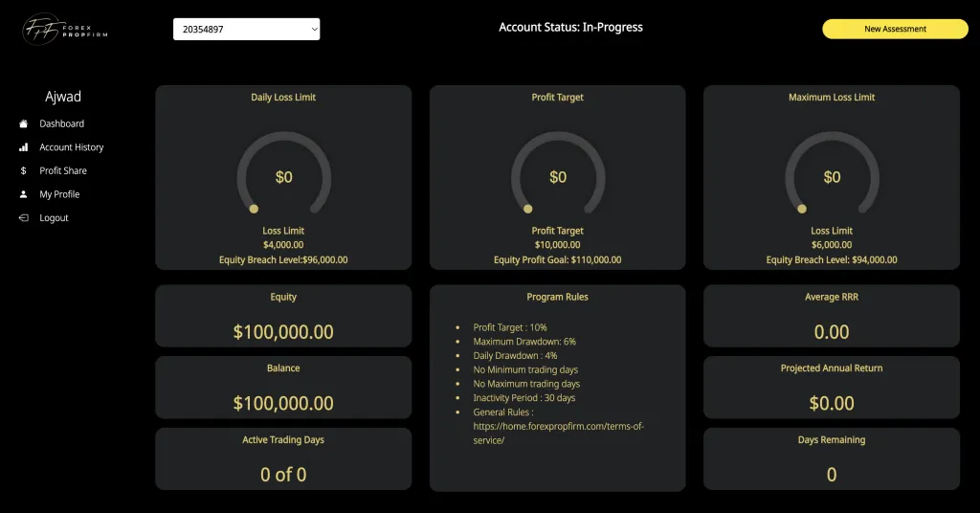Image resolution: width=980 pixels, height=513 pixels.
Task: Click the Active Trading Days 0 of 0 value
Action: 283,475
